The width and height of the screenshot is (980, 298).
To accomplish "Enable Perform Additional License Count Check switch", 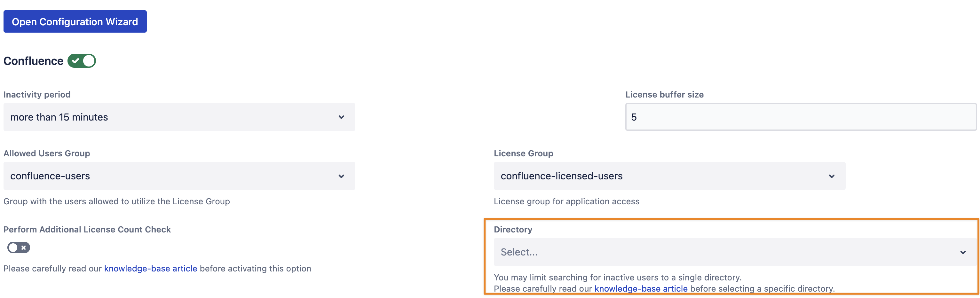I will (x=18, y=248).
